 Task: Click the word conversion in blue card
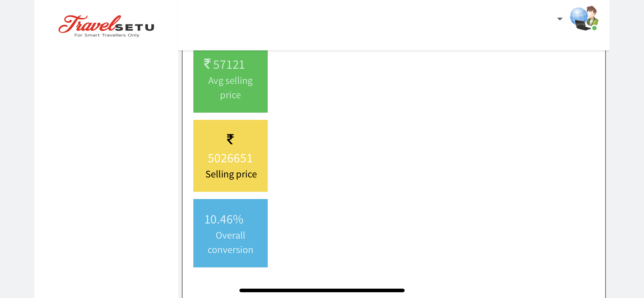click(x=230, y=250)
